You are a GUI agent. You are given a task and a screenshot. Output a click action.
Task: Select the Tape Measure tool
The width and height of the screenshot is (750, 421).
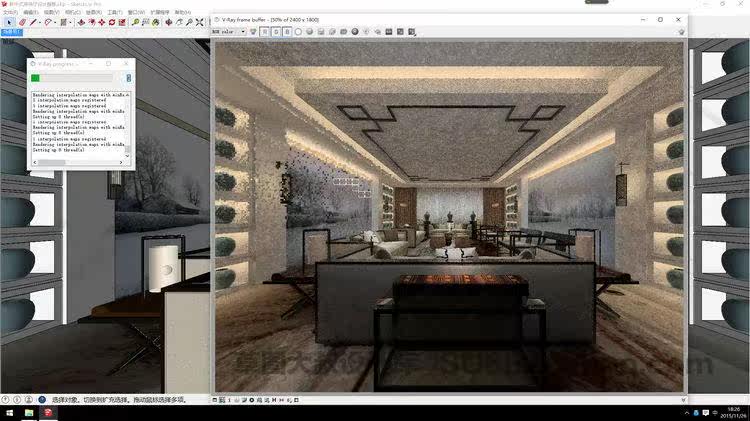pyautogui.click(x=135, y=22)
